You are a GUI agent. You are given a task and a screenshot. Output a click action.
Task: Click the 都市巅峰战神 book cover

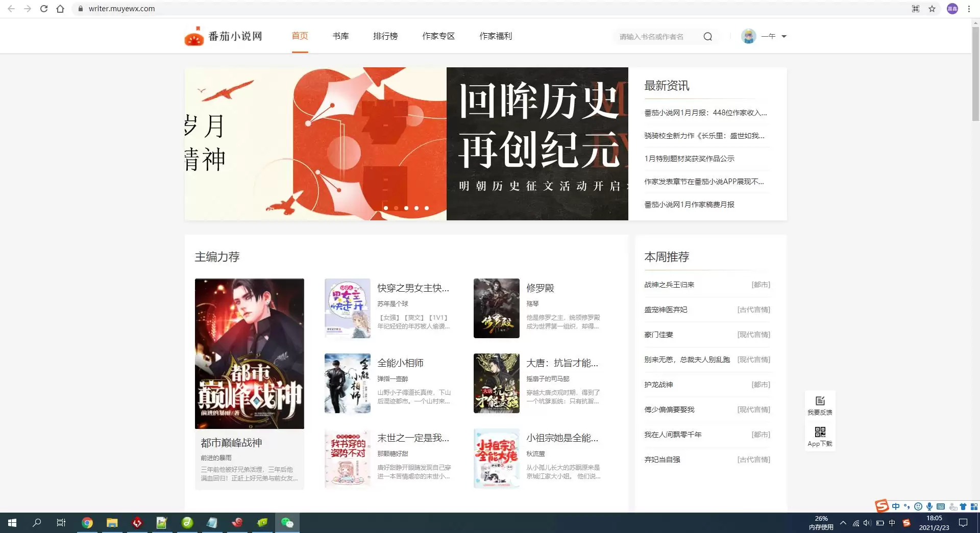click(249, 353)
